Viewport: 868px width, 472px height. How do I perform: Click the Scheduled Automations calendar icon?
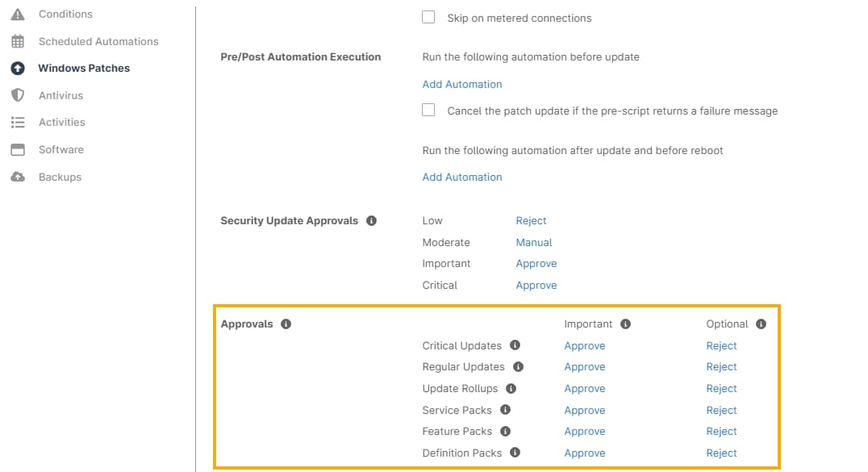tap(18, 41)
